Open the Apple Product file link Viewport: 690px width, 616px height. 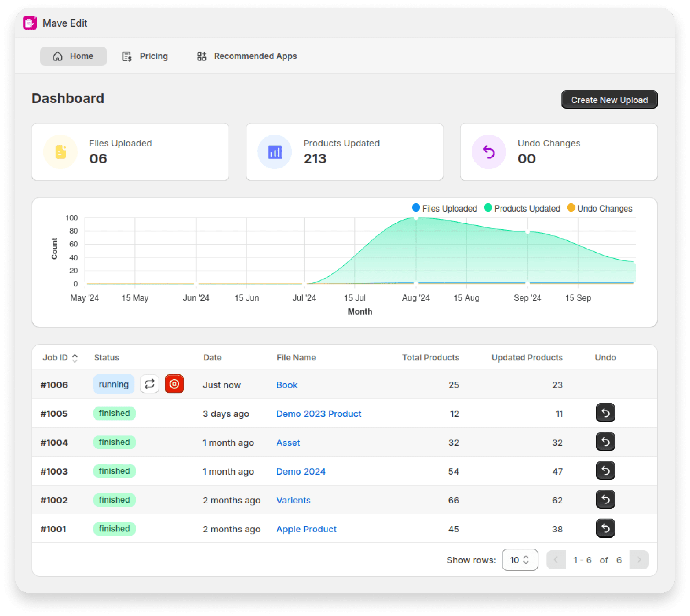[x=306, y=529]
